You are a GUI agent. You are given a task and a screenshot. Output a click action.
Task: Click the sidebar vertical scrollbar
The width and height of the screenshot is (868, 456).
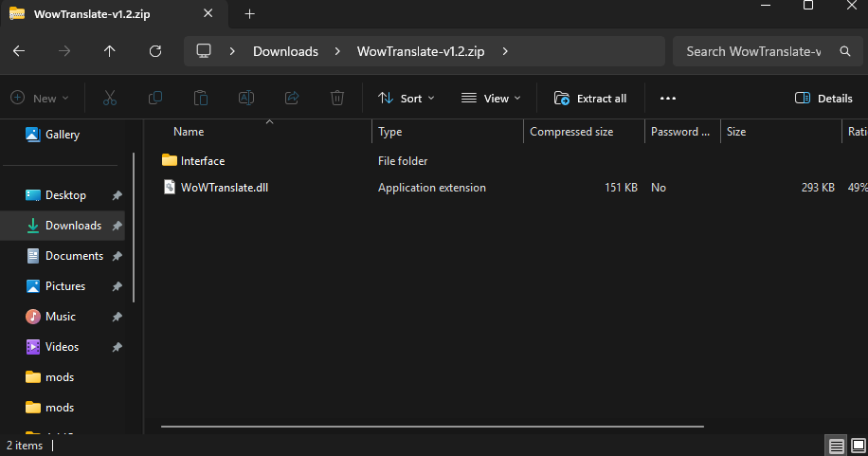point(134,228)
